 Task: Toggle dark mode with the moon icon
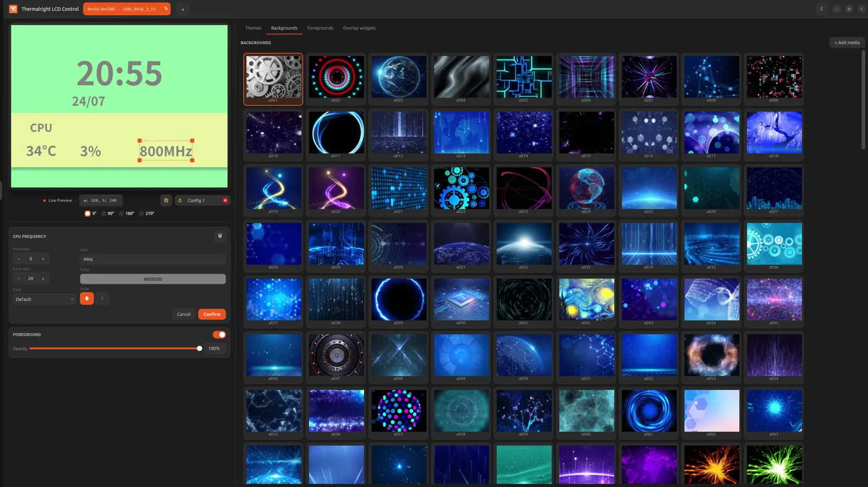[822, 9]
